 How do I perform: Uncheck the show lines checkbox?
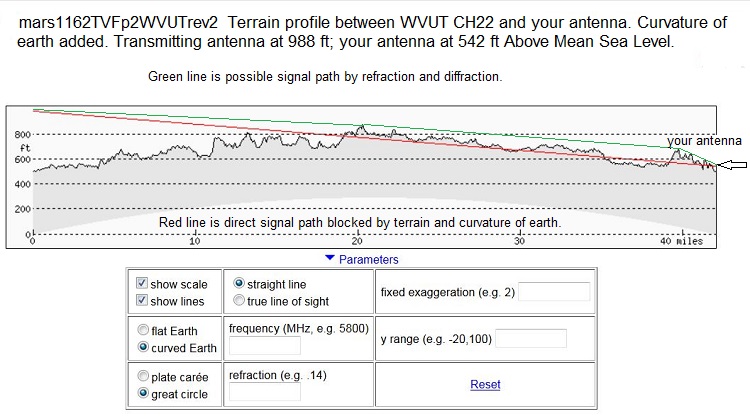point(142,300)
